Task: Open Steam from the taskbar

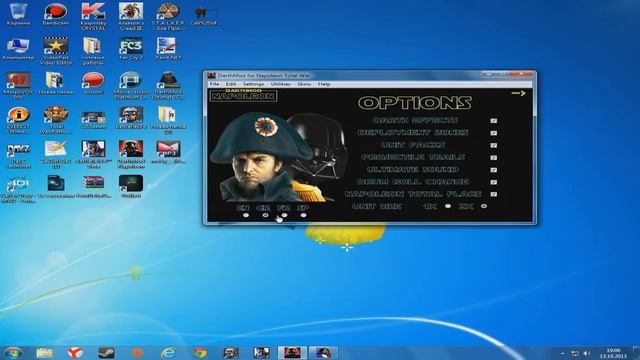Action: [x=106, y=352]
